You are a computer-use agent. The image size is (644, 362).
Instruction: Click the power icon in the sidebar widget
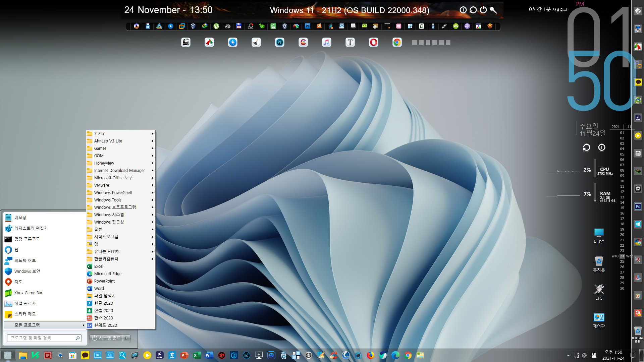click(x=602, y=147)
